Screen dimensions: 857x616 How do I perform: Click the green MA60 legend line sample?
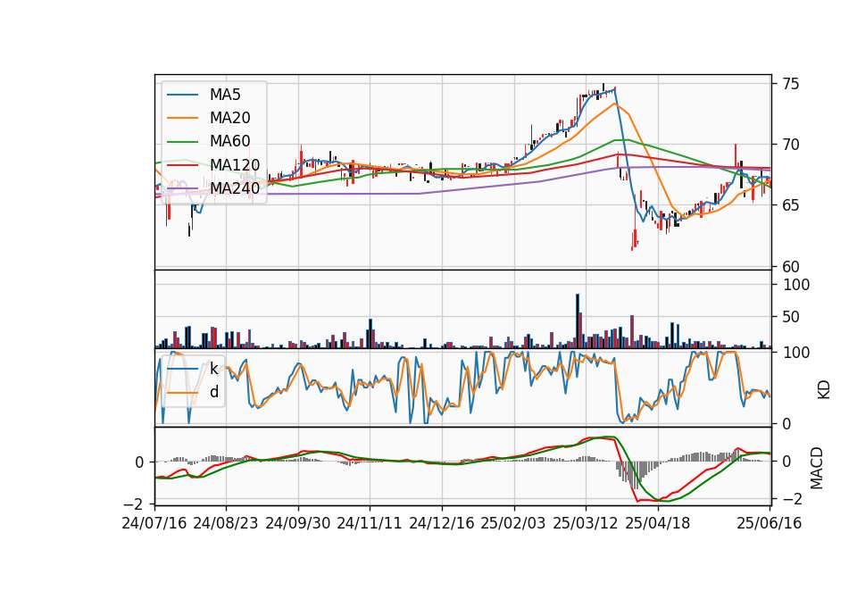182,142
